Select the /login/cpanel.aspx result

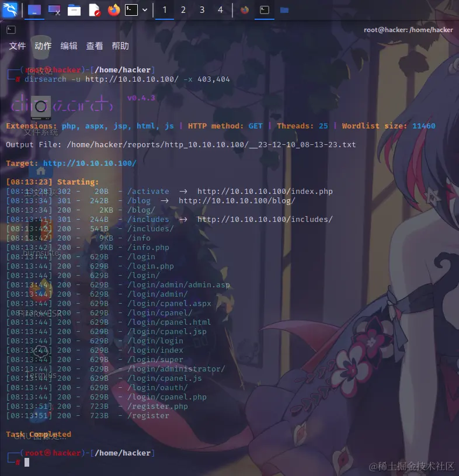click(x=169, y=303)
